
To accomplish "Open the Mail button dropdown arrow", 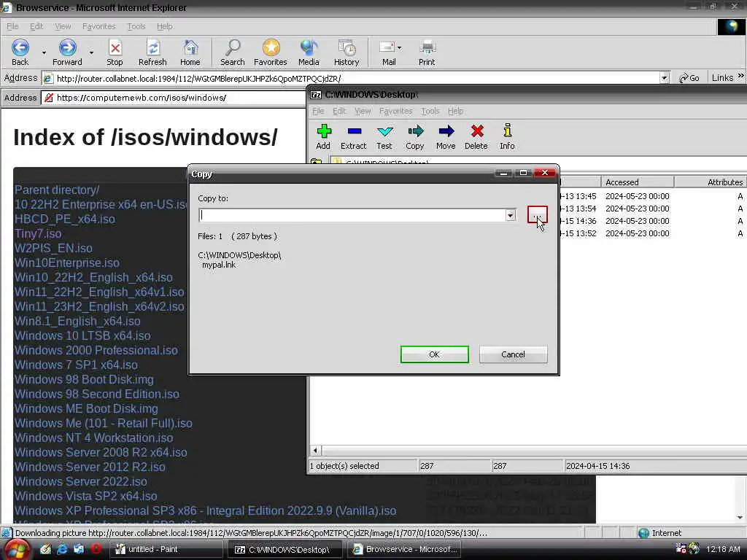I will [399, 47].
